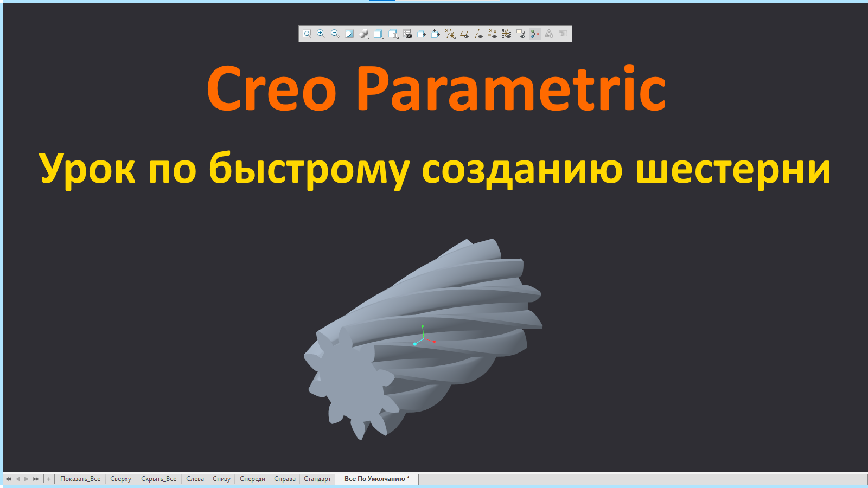Image resolution: width=868 pixels, height=488 pixels.
Task: Open the display style spheres dropdown
Action: [364, 34]
